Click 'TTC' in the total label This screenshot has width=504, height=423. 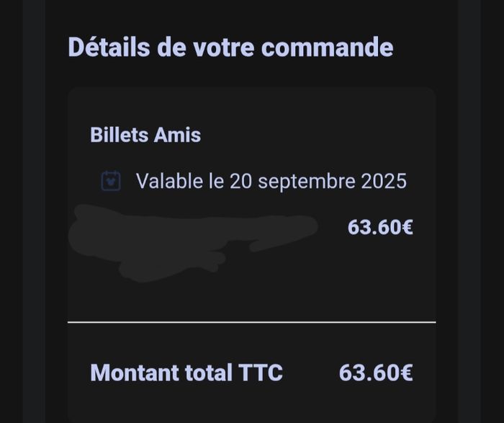pyautogui.click(x=261, y=373)
